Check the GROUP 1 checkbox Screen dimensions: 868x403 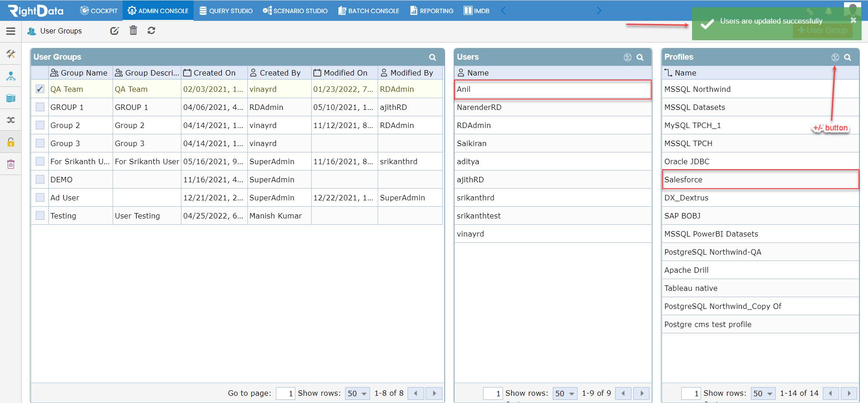click(x=40, y=107)
